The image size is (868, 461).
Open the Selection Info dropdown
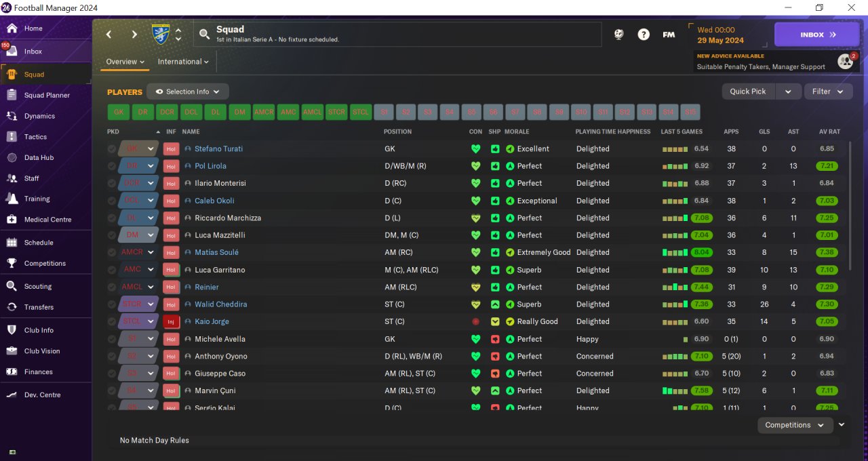(188, 92)
